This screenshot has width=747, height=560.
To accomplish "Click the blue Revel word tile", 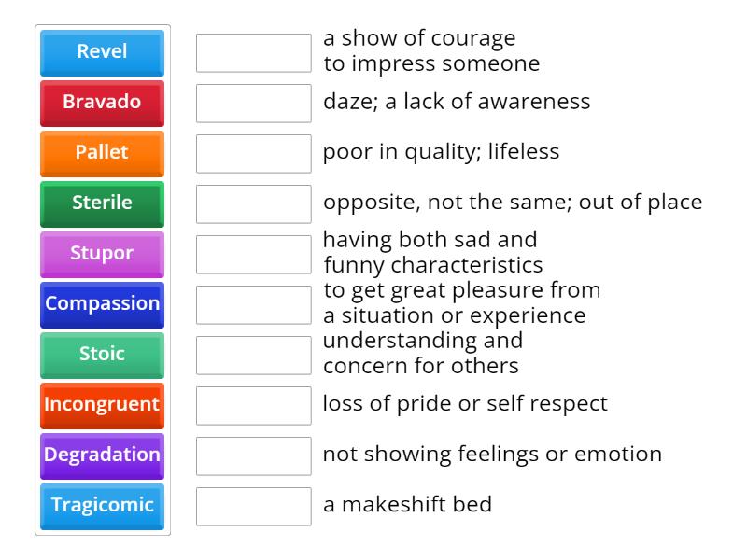I will (103, 52).
